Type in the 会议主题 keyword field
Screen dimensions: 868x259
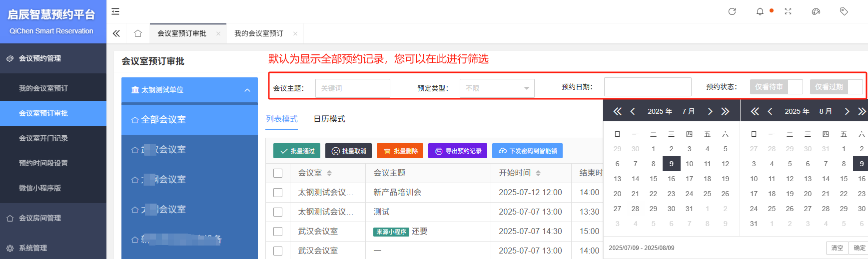[352, 88]
